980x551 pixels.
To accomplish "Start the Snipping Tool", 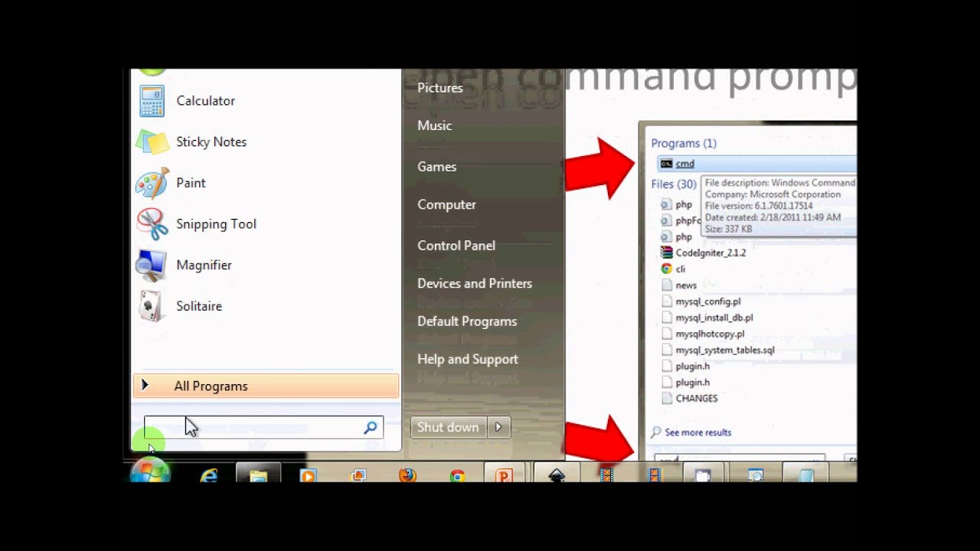I will click(216, 224).
